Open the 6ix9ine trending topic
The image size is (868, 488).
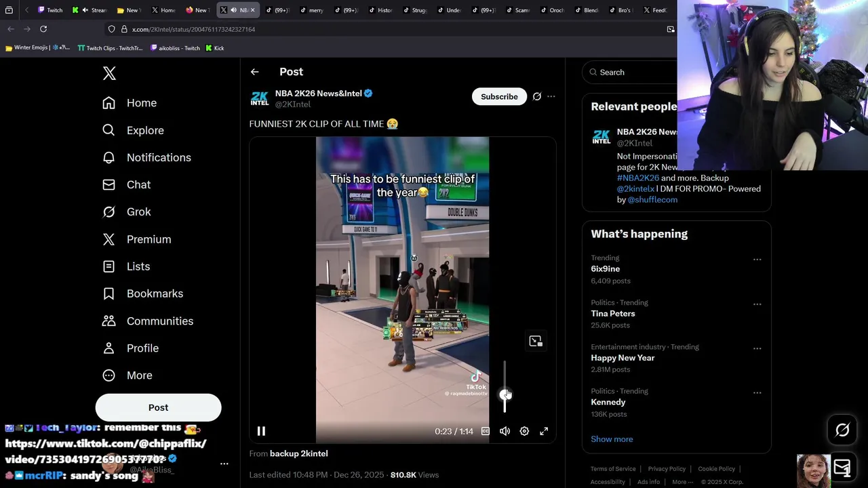605,269
